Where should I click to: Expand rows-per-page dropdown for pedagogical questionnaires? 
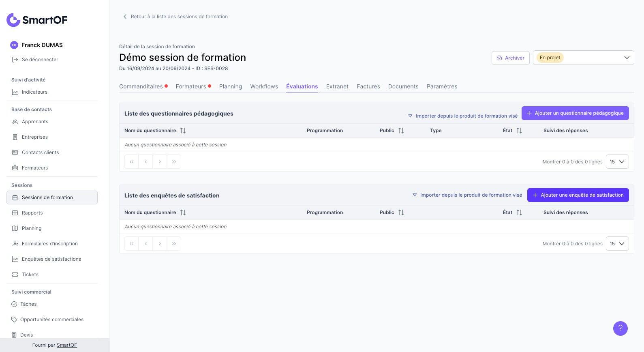(617, 162)
